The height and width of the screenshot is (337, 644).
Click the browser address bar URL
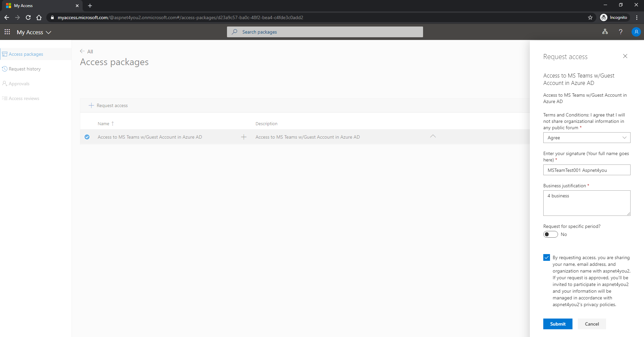(x=180, y=17)
